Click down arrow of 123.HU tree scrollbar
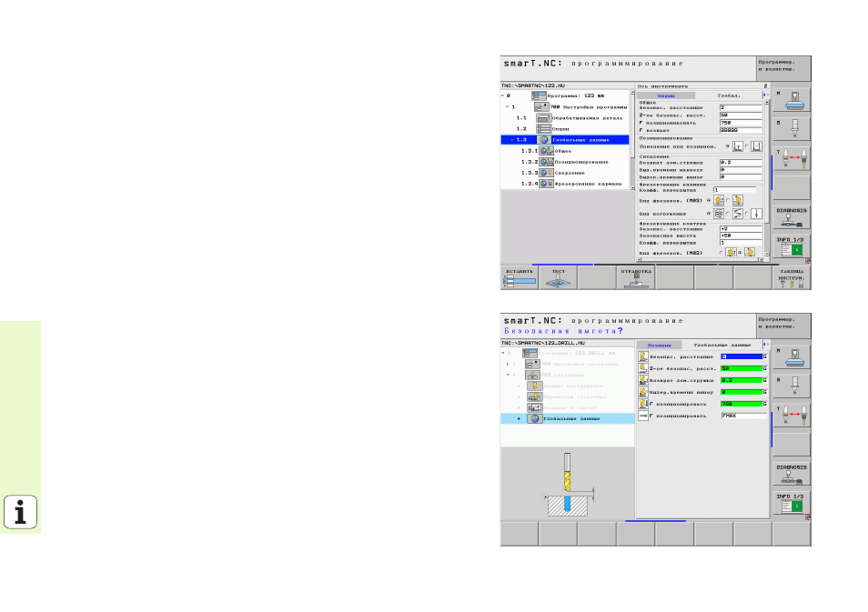The width and height of the screenshot is (868, 612). (632, 187)
